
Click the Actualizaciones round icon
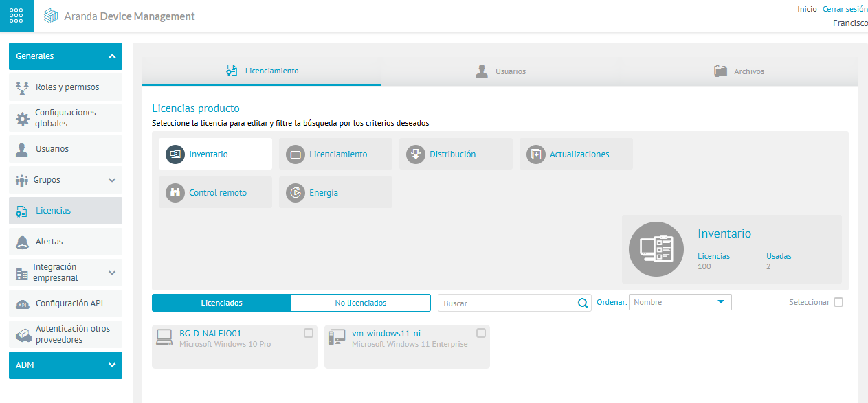(536, 154)
